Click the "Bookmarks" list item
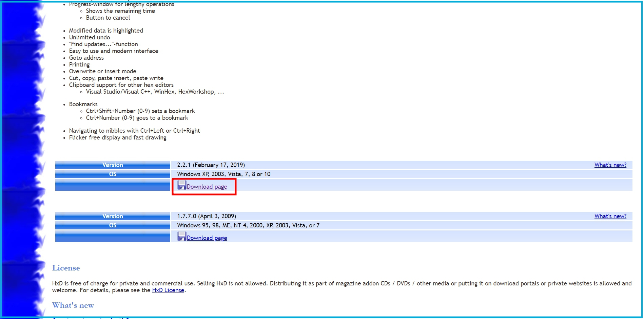The width and height of the screenshot is (644, 319). 83,104
